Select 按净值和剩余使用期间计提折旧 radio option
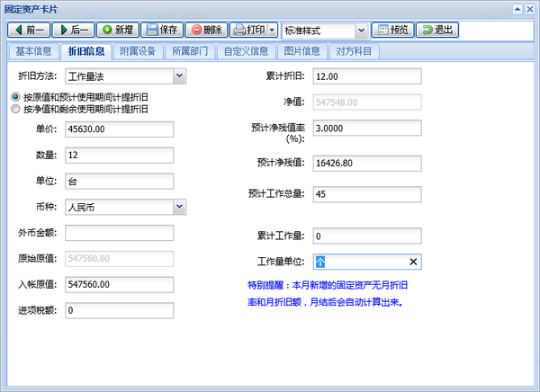The image size is (540, 392). pyautogui.click(x=15, y=109)
